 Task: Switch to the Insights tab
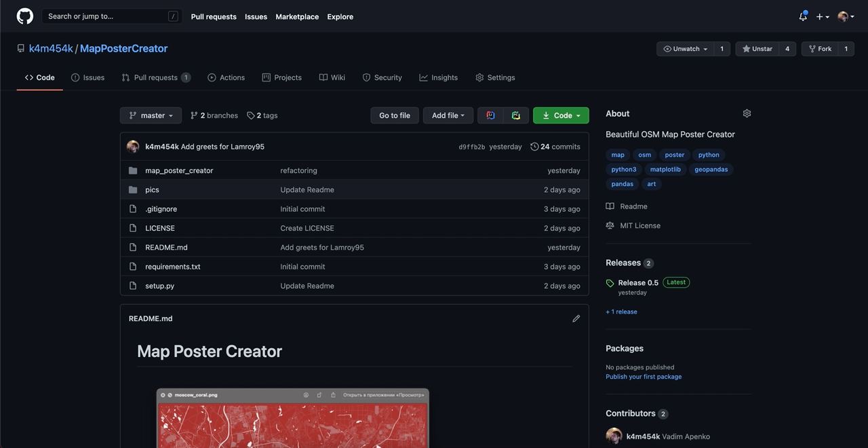(x=438, y=77)
